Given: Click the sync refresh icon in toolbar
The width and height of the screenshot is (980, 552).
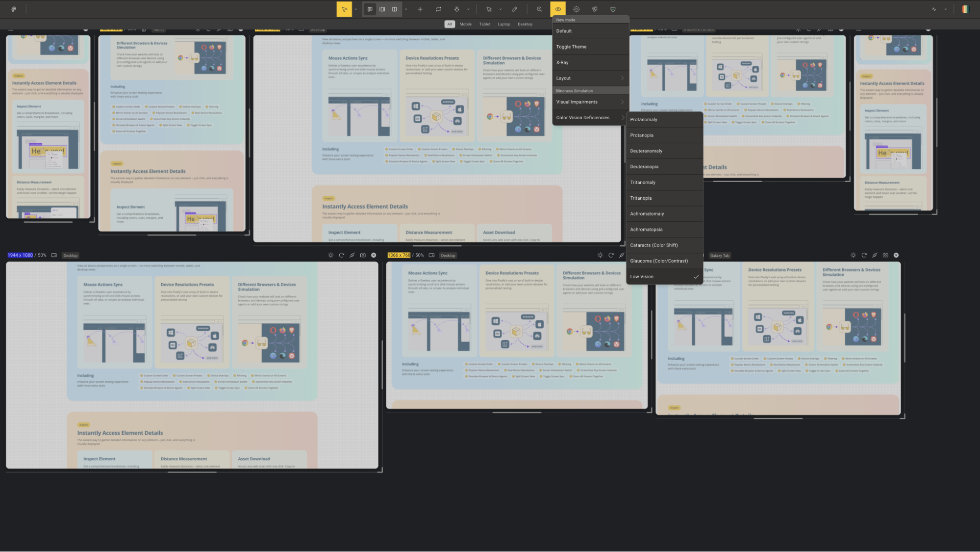Looking at the screenshot, I should pos(438,9).
